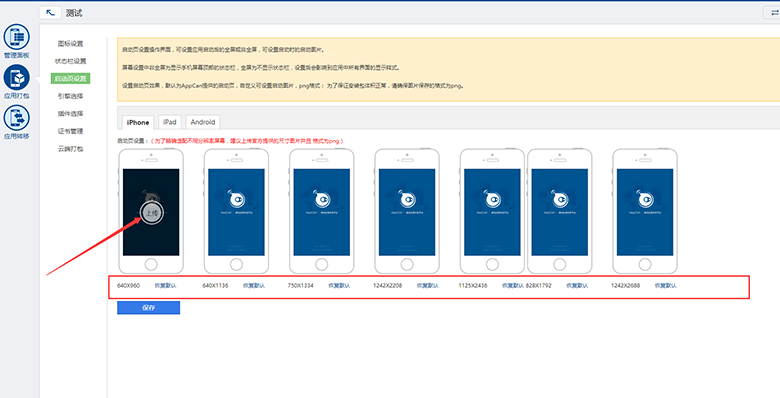
Task: Click 恢复默认 next to 750X1334
Action: (x=339, y=286)
